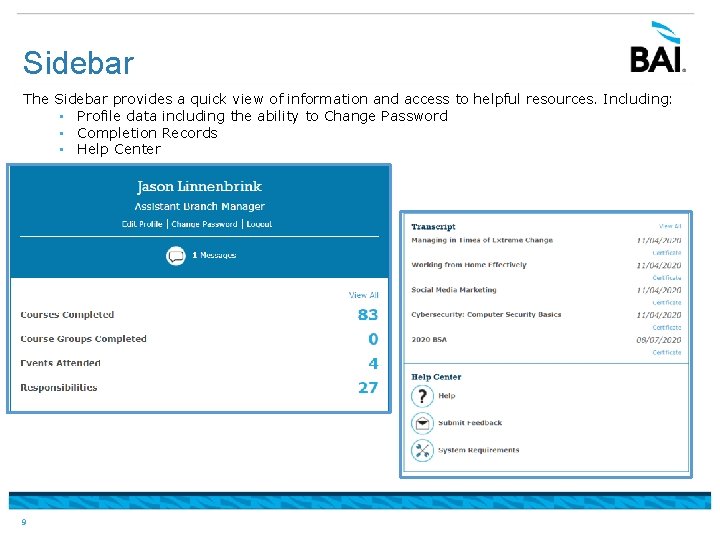
Task: Click the Course Groups Completed count 0
Action: (x=373, y=339)
